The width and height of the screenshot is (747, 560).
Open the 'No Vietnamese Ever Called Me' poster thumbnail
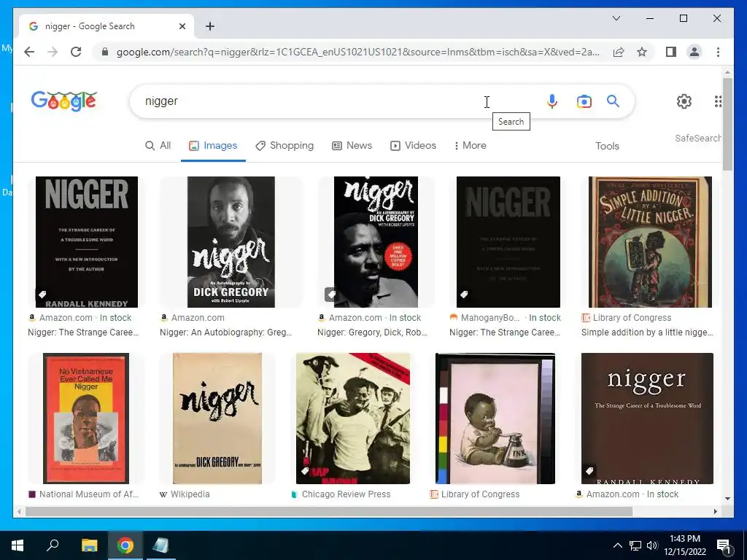click(86, 418)
